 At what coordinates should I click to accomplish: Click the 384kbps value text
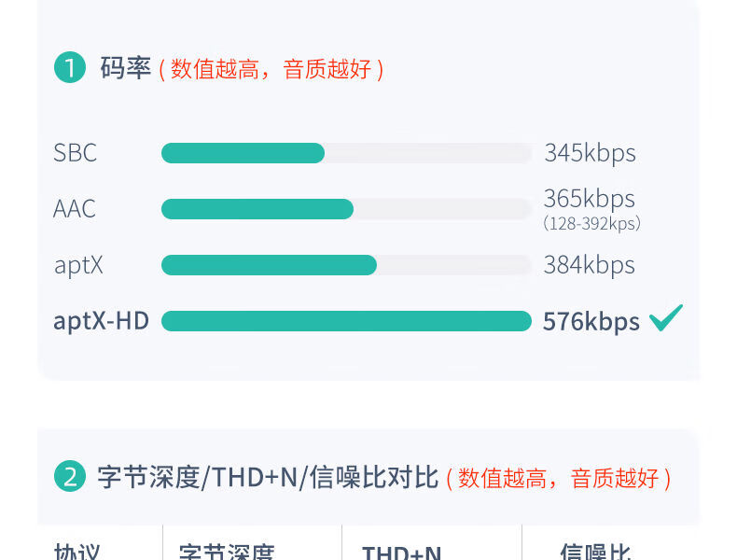pyautogui.click(x=589, y=265)
